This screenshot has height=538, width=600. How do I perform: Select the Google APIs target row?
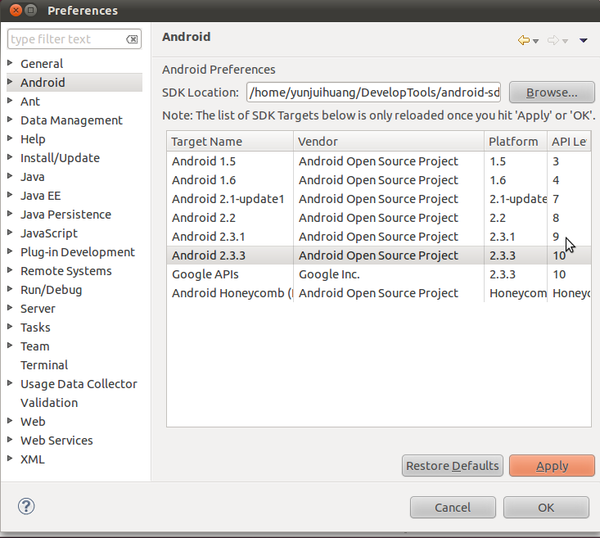pyautogui.click(x=379, y=274)
